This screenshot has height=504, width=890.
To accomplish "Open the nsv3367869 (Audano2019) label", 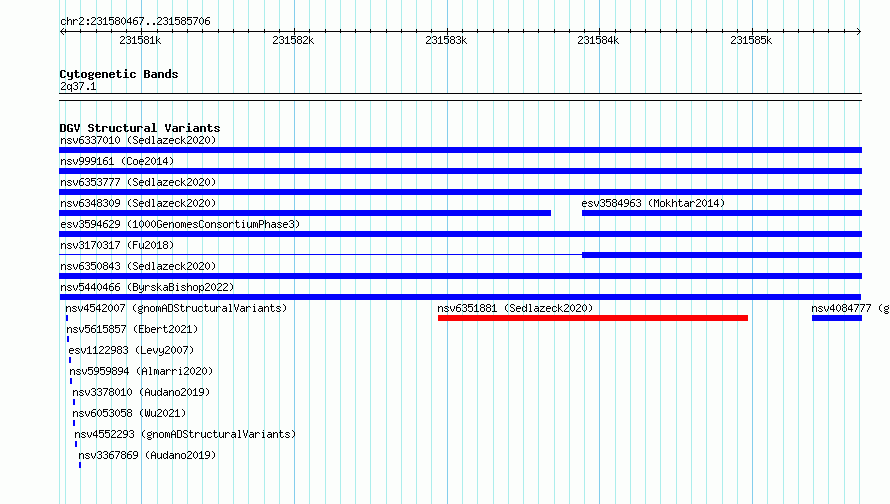I will [x=147, y=455].
